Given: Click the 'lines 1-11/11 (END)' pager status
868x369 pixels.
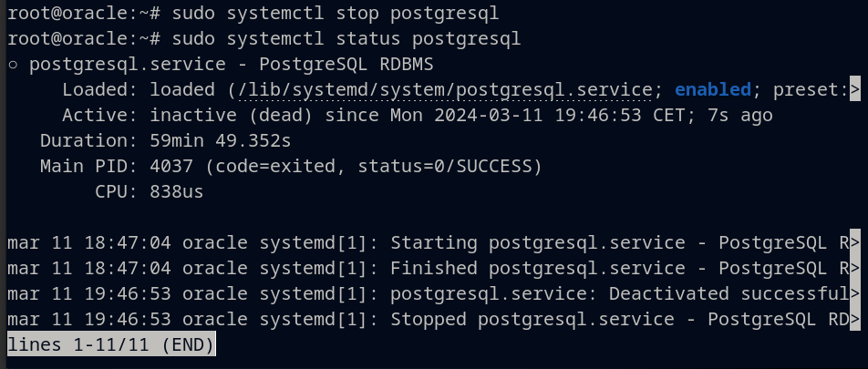Looking at the screenshot, I should (x=111, y=345).
